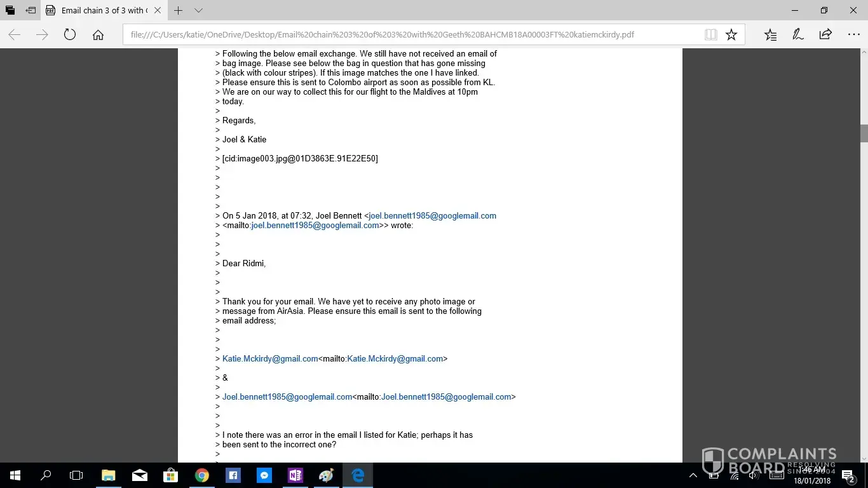Open File Explorer from the taskbar

tap(108, 475)
